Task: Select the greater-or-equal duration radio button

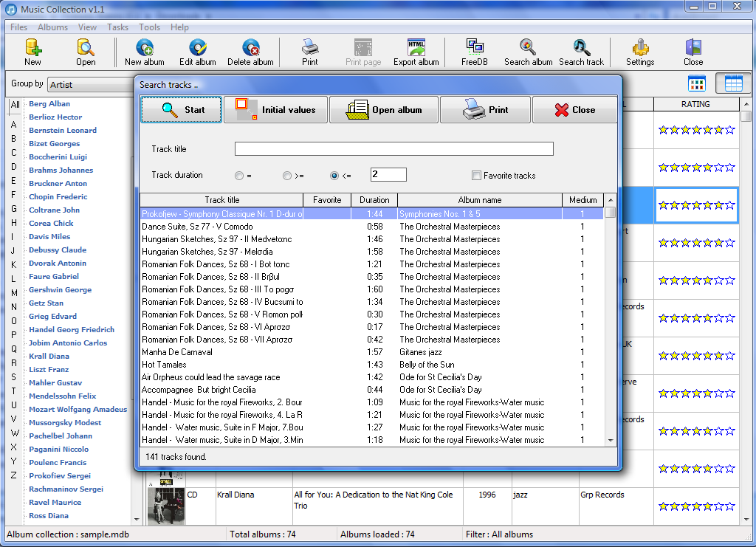Action: coord(287,176)
